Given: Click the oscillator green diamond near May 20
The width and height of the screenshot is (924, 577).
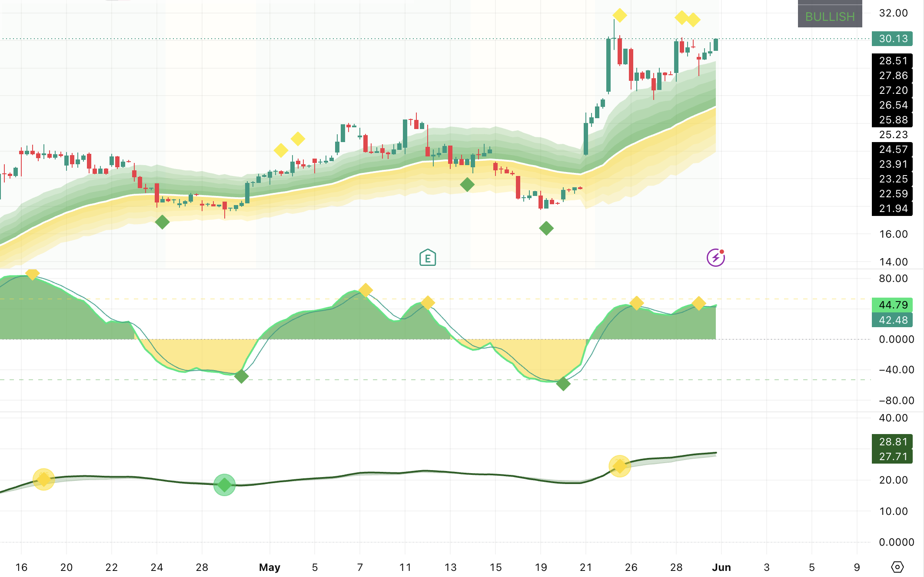Looking at the screenshot, I should coord(563,384).
